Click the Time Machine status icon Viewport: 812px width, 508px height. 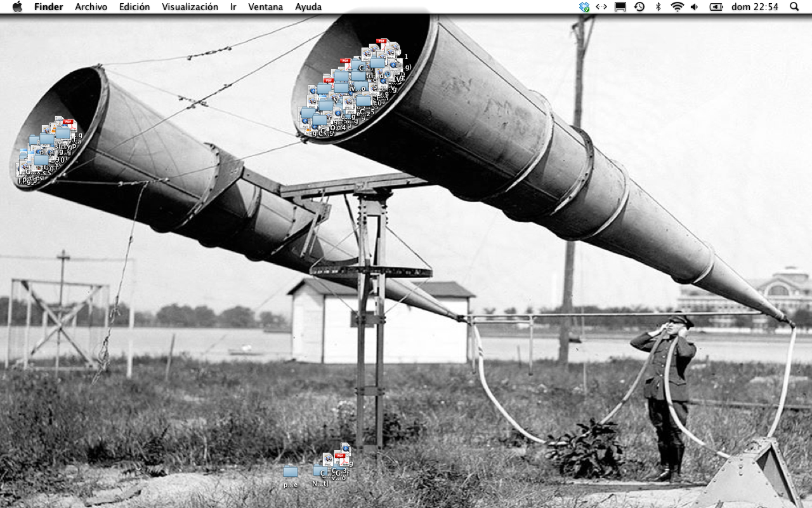[x=639, y=7]
